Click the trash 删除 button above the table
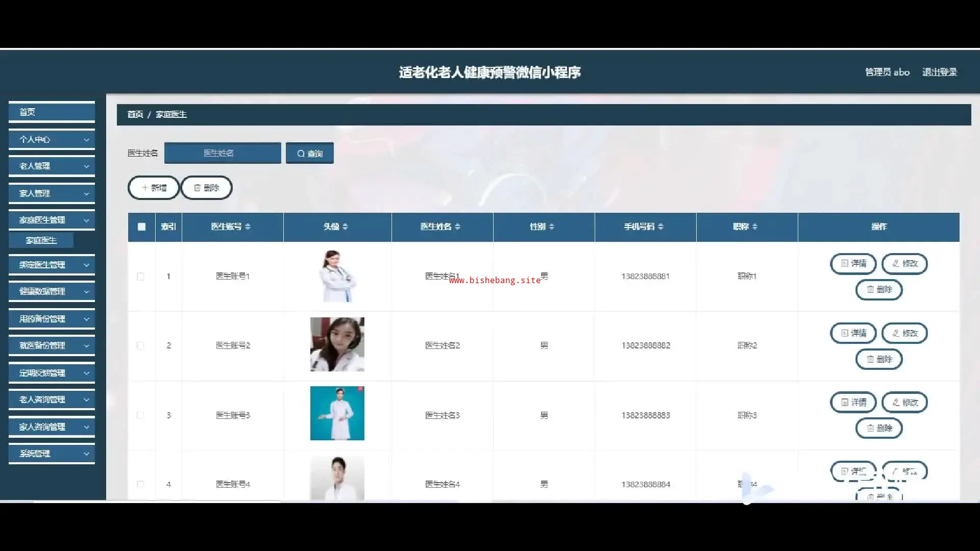This screenshot has width=980, height=551. pos(206,188)
